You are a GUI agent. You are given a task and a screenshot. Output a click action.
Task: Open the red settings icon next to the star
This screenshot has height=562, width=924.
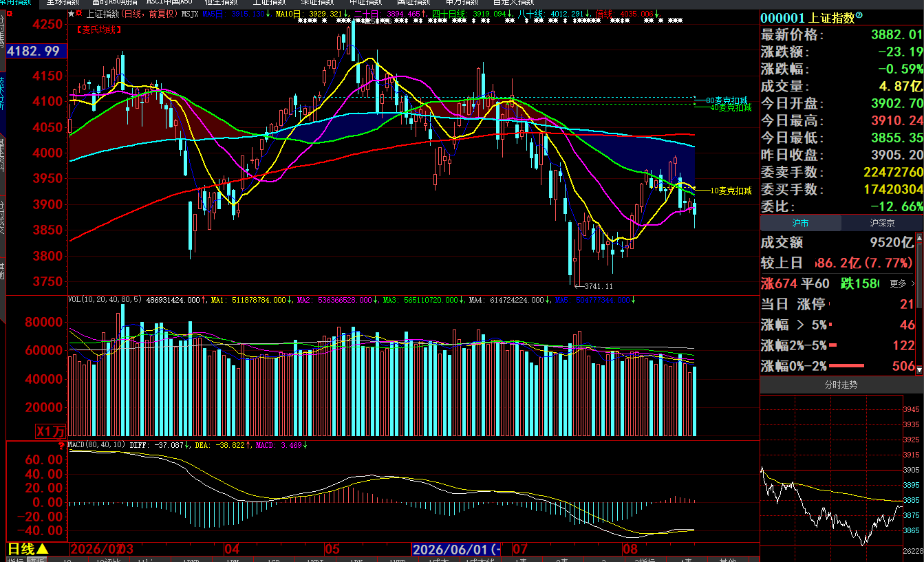79,13
